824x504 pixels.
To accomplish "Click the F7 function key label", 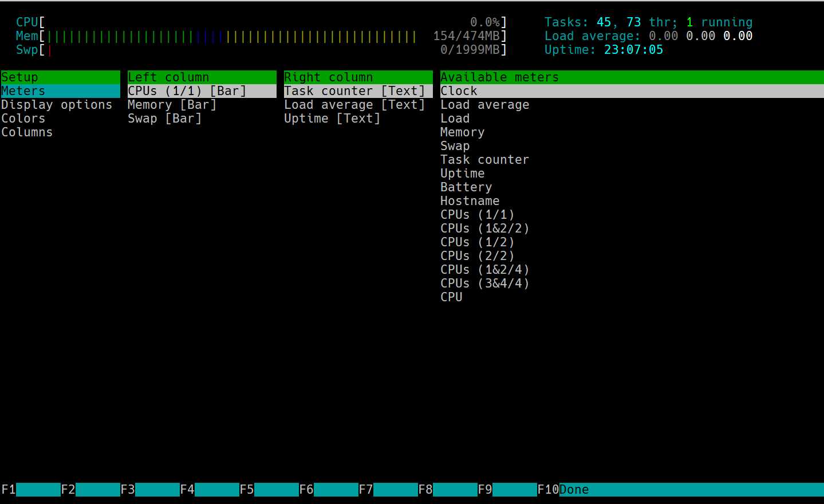I will point(365,490).
